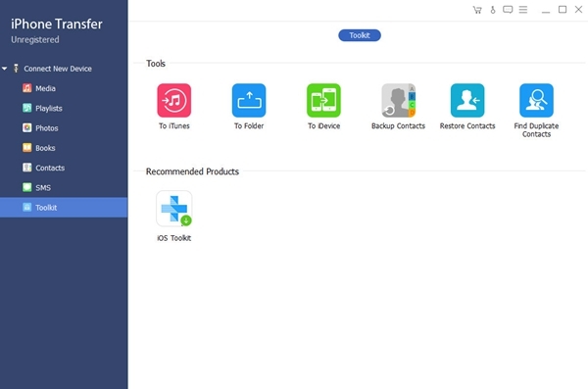Select Playlists in the sidebar
This screenshot has width=588, height=389.
click(64, 109)
